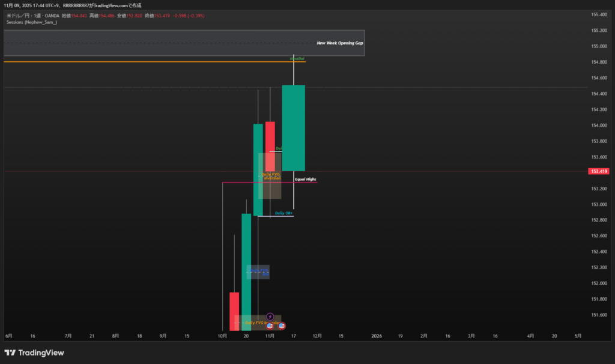Click the 2026 label on time axis
Screen dimensions: 615x364
pyautogui.click(x=377, y=336)
